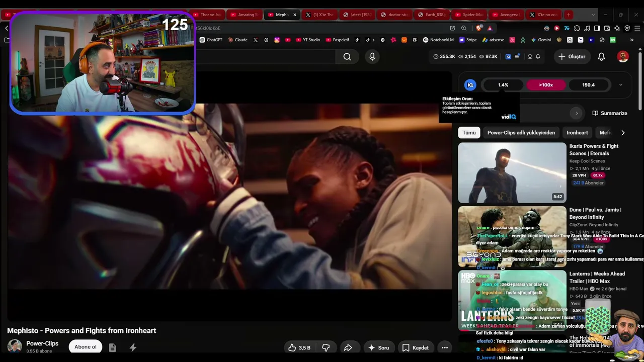Click the Soru ask button
The width and height of the screenshot is (644, 362).
378,347
